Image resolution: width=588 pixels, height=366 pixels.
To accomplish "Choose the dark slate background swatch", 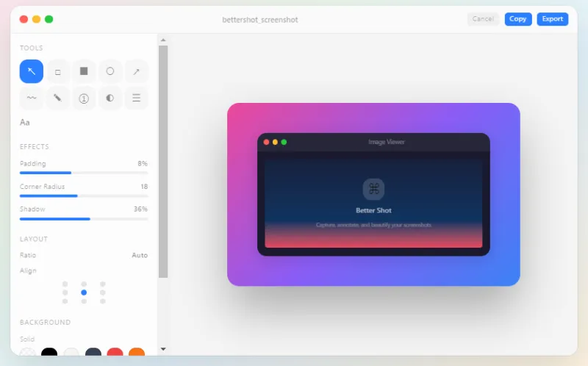I will tap(93, 352).
